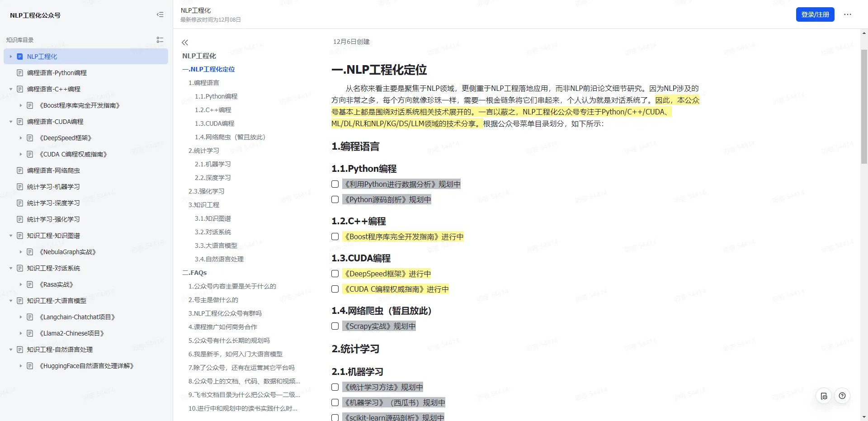This screenshot has width=868, height=421.
Task: Jump to 二.FAQs in outline
Action: point(194,273)
